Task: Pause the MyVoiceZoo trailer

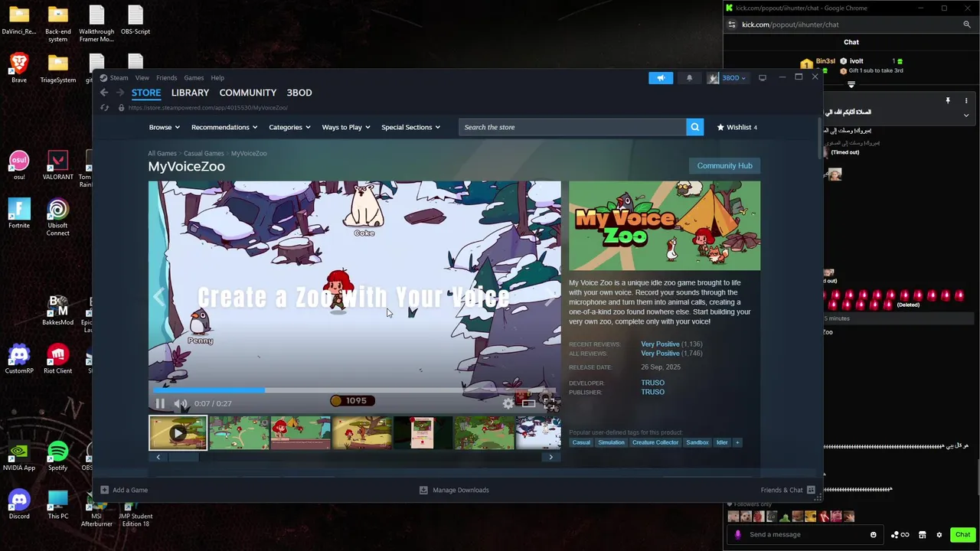Action: click(x=160, y=403)
